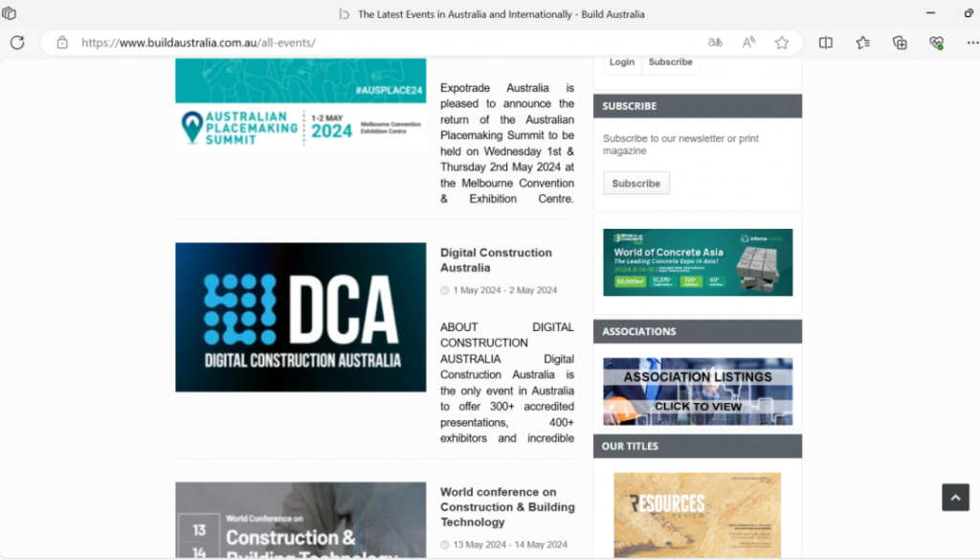980x560 pixels.
Task: Click the site information lock icon
Action: coord(62,42)
